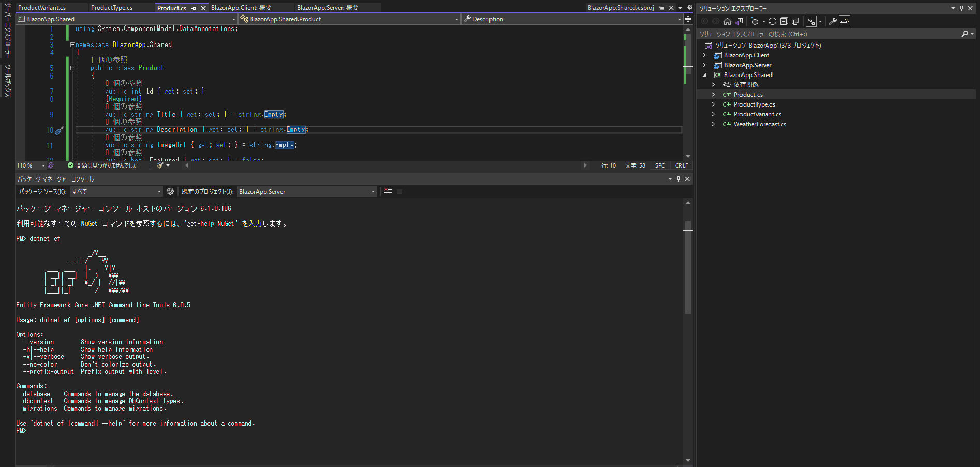
Task: Select ProductVariant.cs in Solution Explorer tree
Action: click(x=758, y=114)
